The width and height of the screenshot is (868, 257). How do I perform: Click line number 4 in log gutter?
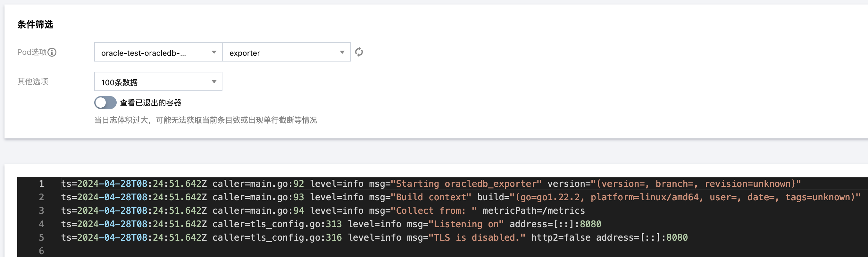click(41, 224)
